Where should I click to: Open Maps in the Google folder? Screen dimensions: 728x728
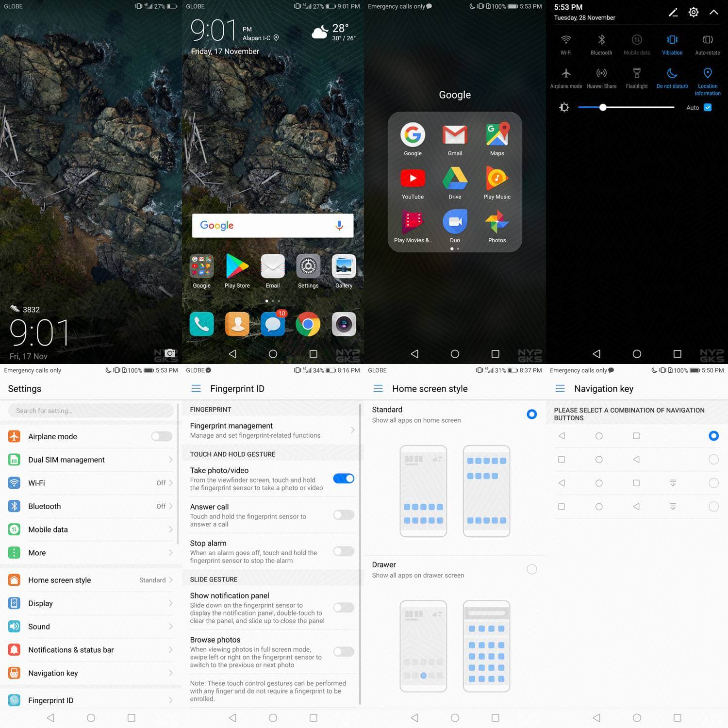point(497,134)
